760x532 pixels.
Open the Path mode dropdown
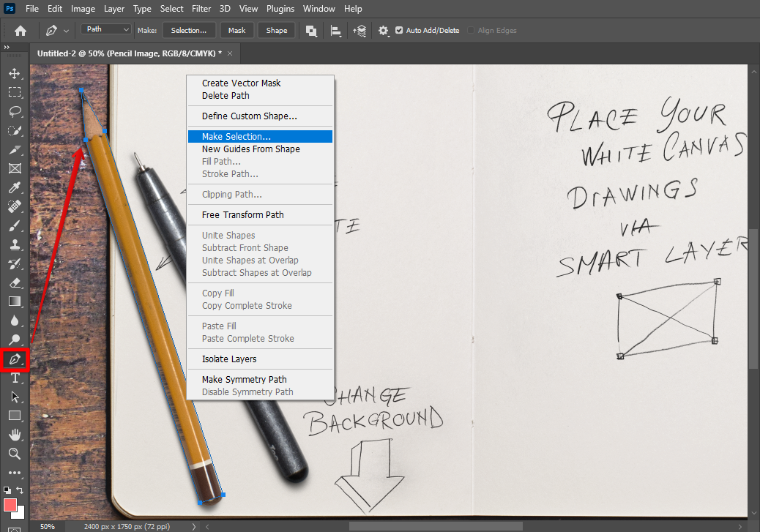click(106, 30)
